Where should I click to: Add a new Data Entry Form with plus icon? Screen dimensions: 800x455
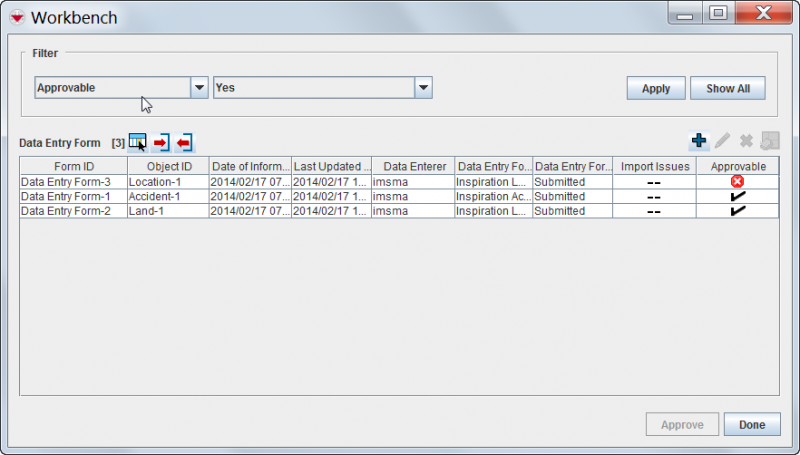(x=699, y=142)
